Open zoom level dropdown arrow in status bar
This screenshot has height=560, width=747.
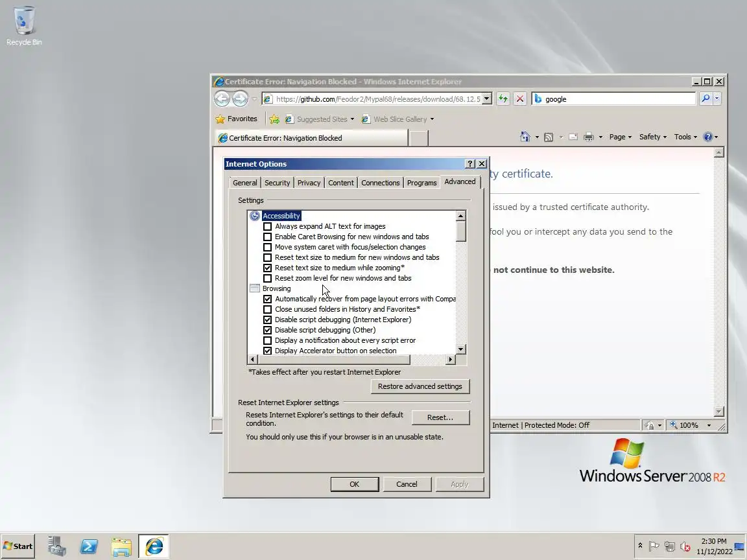tap(709, 425)
